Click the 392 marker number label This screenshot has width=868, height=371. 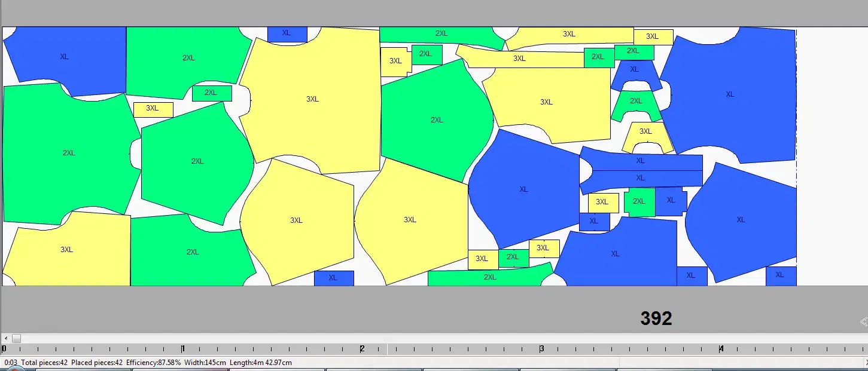656,318
